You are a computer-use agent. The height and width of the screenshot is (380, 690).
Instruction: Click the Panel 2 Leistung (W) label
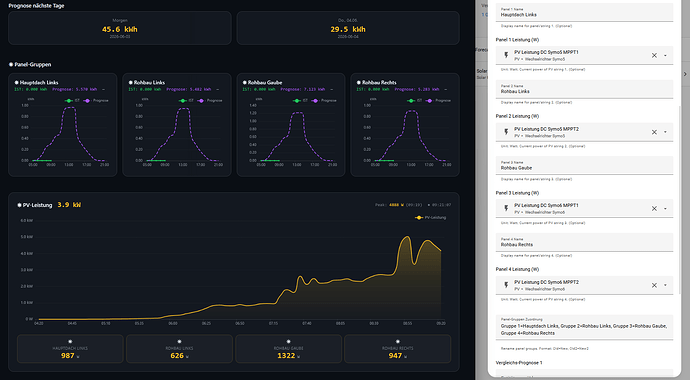tap(517, 116)
